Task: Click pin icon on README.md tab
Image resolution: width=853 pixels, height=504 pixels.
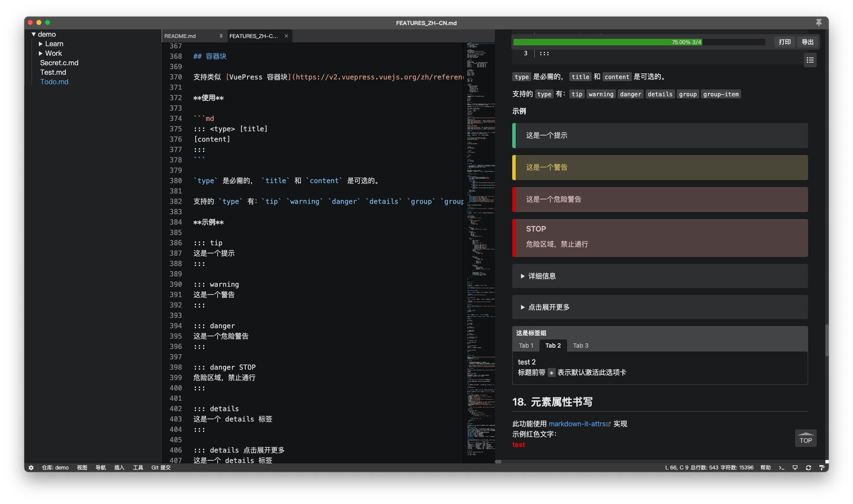Action: [x=221, y=36]
